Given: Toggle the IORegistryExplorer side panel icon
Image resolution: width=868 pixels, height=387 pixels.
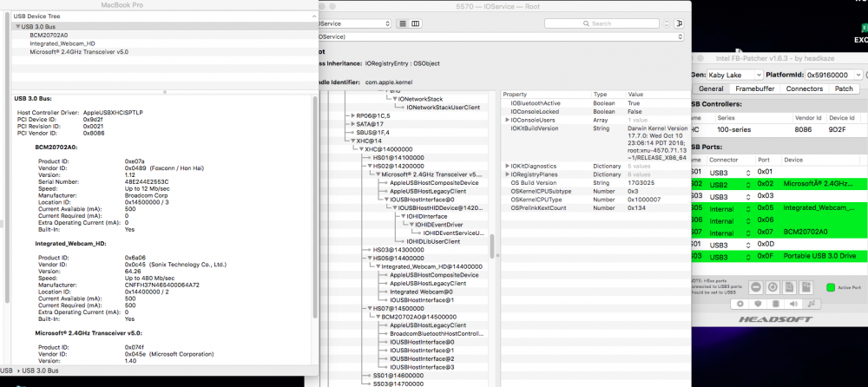Looking at the screenshot, I should click(x=680, y=23).
